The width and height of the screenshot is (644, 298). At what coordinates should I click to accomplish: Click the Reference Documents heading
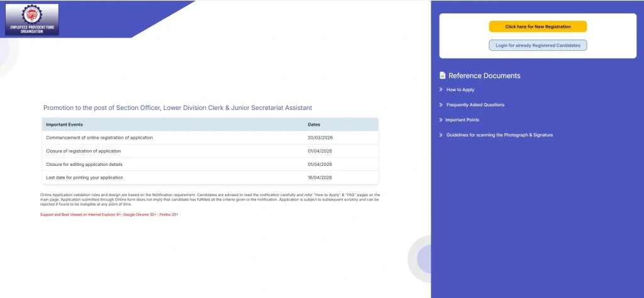click(484, 75)
